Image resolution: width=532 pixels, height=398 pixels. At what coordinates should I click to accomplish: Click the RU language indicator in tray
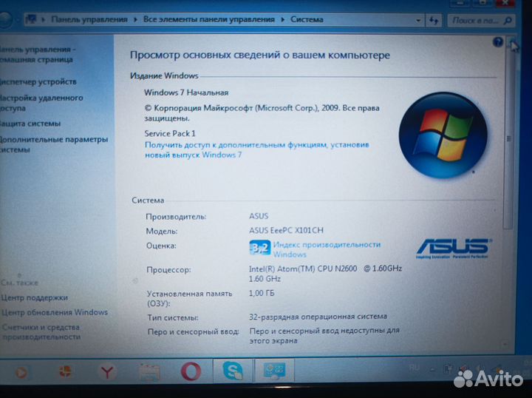point(414,368)
